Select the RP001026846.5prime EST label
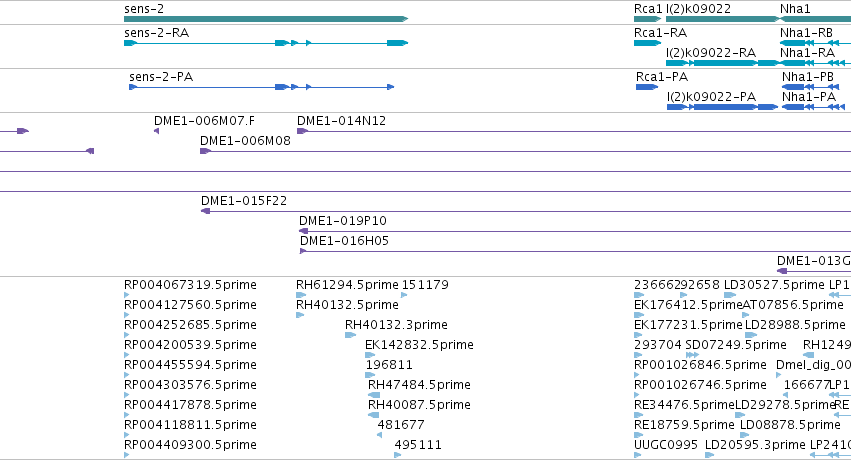The width and height of the screenshot is (851, 460). point(700,365)
